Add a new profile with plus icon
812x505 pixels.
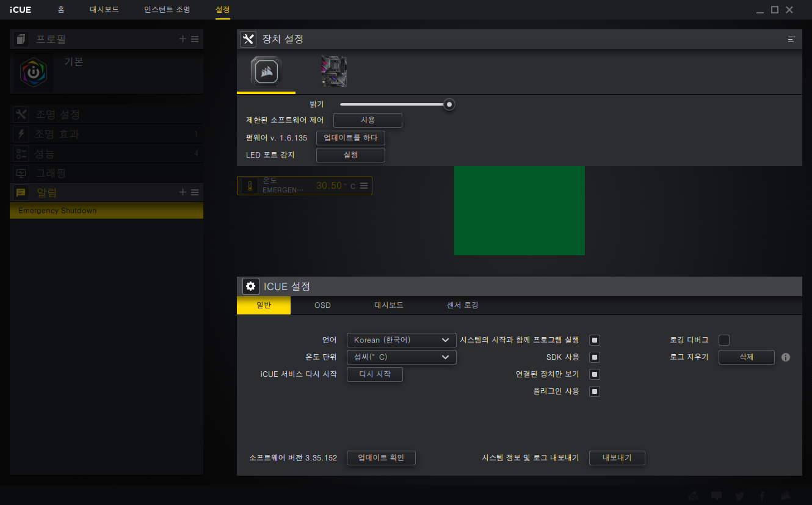point(183,39)
